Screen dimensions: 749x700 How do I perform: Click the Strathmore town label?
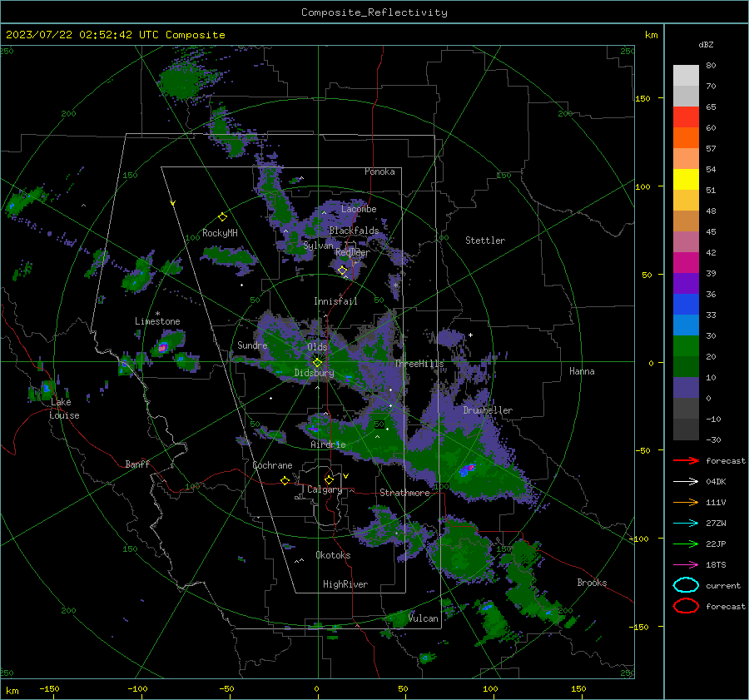click(x=404, y=493)
